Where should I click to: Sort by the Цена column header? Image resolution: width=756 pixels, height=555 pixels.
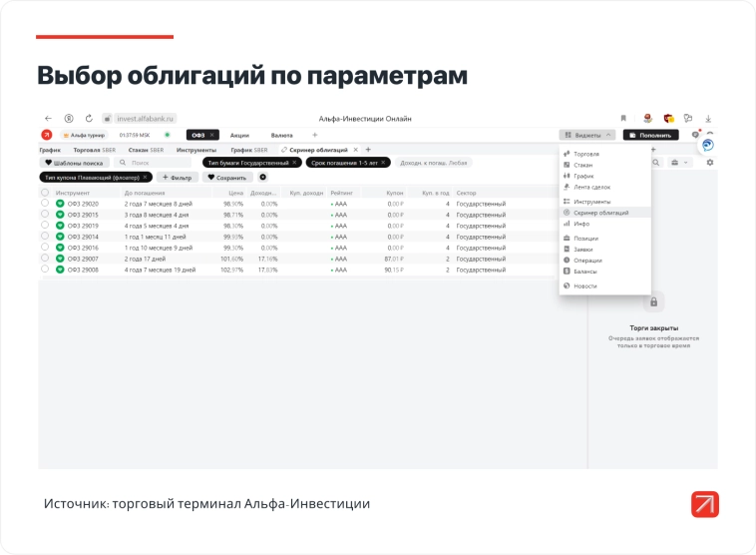[235, 193]
